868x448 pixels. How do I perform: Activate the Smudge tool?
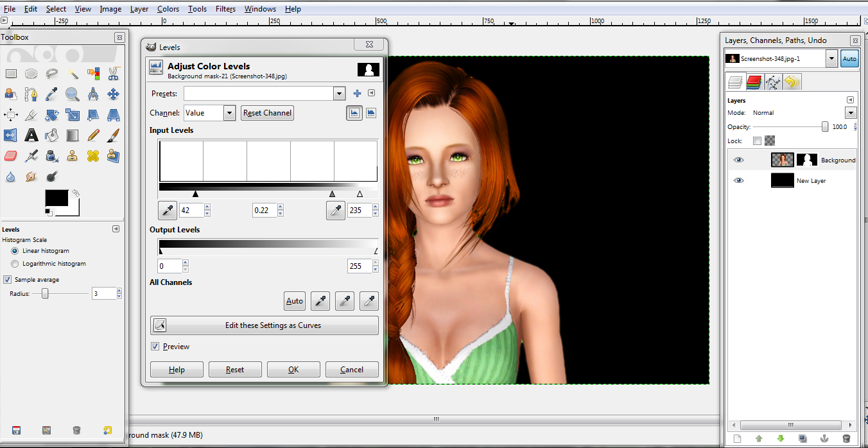click(31, 176)
